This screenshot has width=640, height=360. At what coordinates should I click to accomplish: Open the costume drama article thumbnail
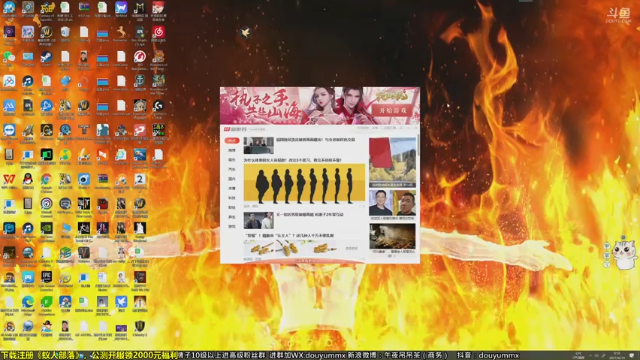click(258, 220)
